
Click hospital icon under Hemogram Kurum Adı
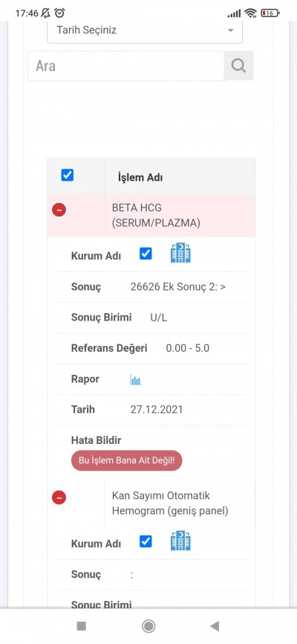pyautogui.click(x=180, y=541)
